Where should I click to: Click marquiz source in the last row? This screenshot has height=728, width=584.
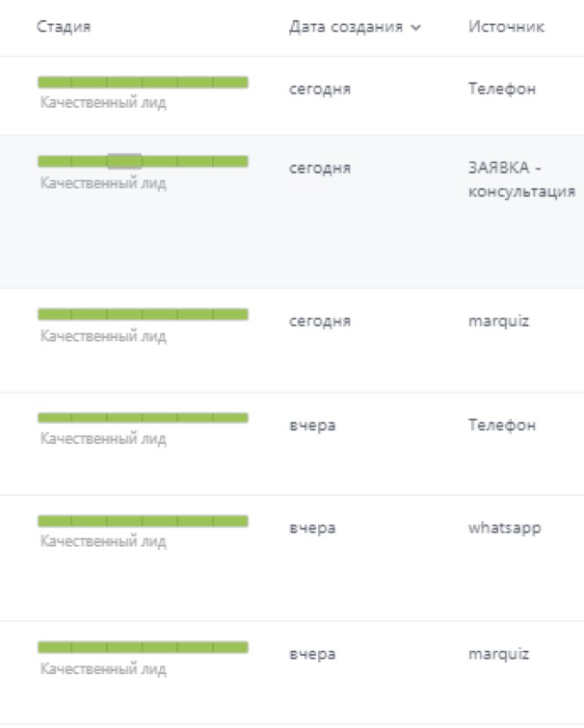tap(498, 654)
